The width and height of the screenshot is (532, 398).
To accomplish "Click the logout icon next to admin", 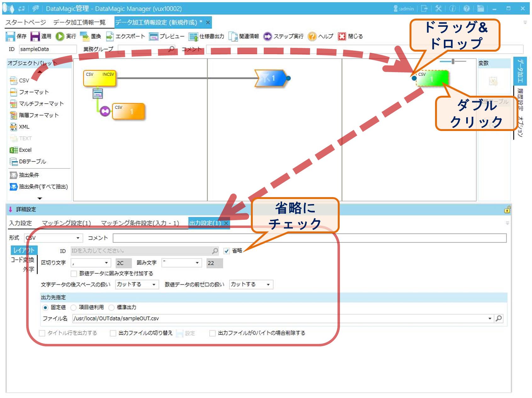I will click(424, 9).
